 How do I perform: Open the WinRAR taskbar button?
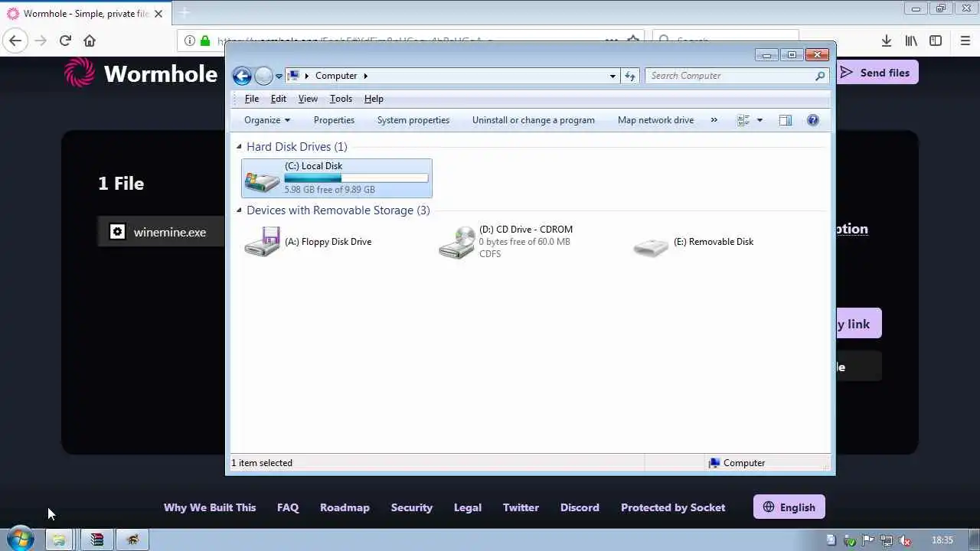pos(96,540)
